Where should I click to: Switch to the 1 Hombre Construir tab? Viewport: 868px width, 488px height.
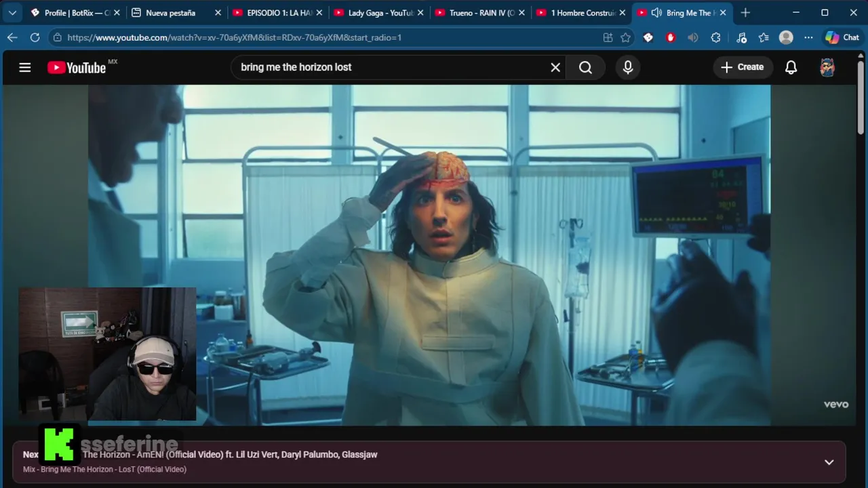click(x=580, y=12)
